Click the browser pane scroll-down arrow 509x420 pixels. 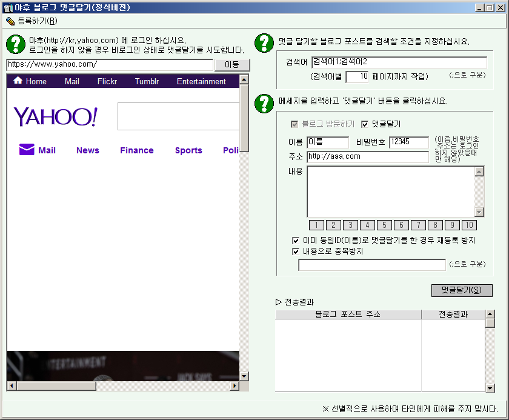tap(244, 376)
